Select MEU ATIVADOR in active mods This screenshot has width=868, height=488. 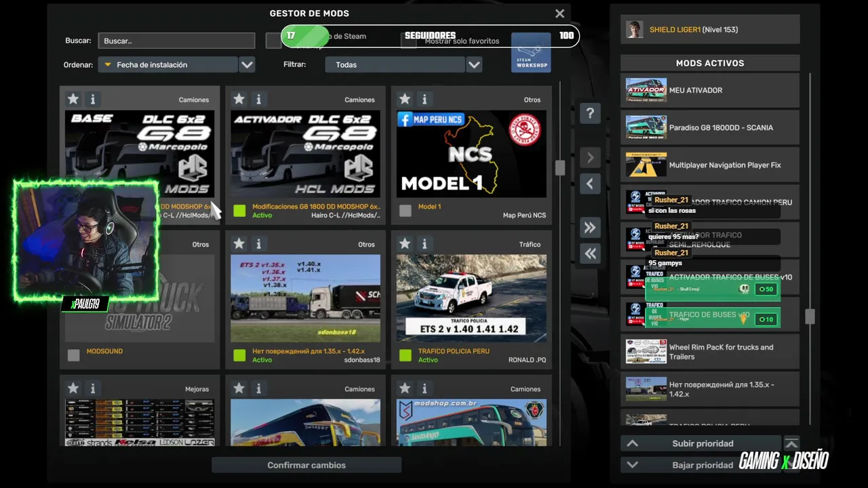pyautogui.click(x=710, y=90)
